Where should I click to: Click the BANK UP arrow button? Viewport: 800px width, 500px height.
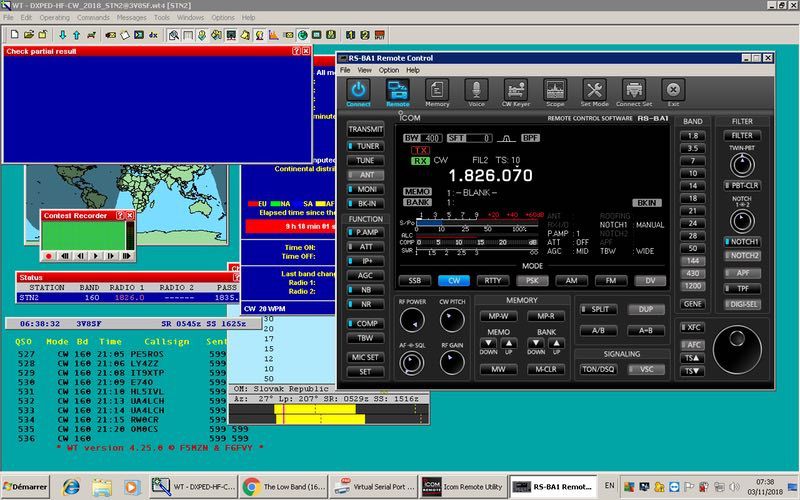(x=556, y=343)
